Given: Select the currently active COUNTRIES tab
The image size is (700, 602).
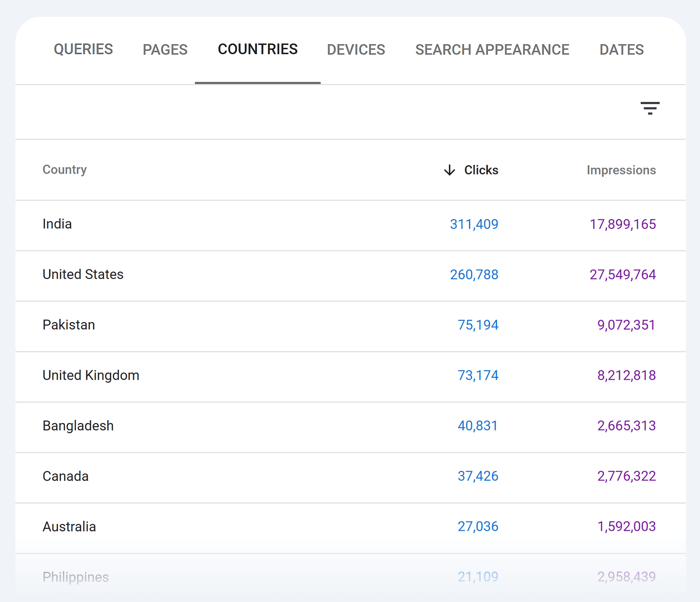Looking at the screenshot, I should 258,49.
